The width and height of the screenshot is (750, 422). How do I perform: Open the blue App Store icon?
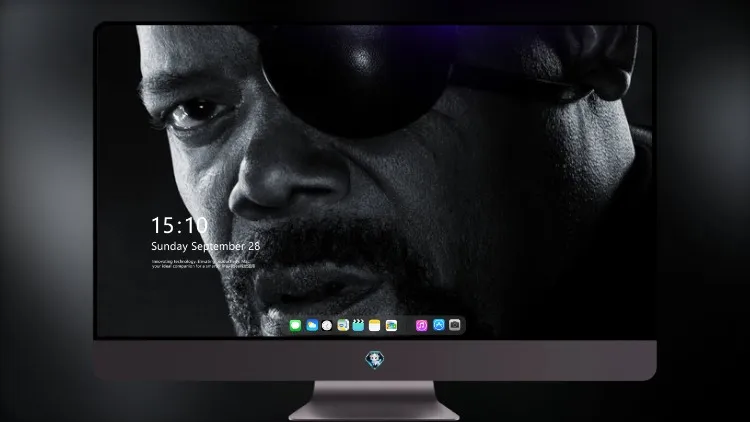coord(439,325)
